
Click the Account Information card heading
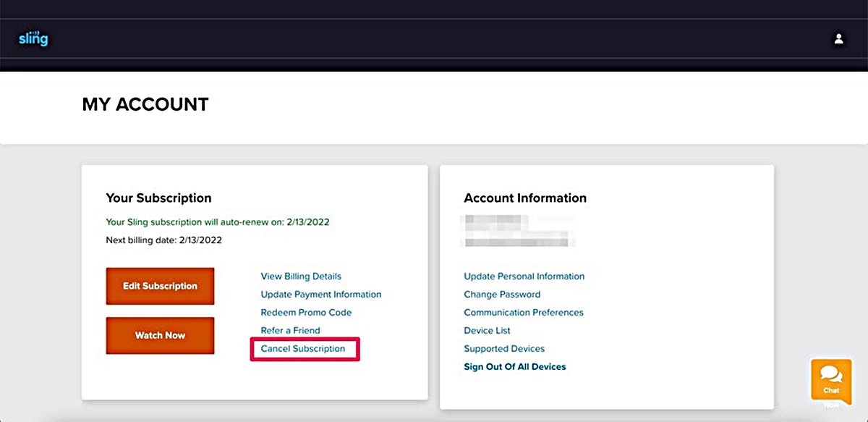tap(525, 198)
